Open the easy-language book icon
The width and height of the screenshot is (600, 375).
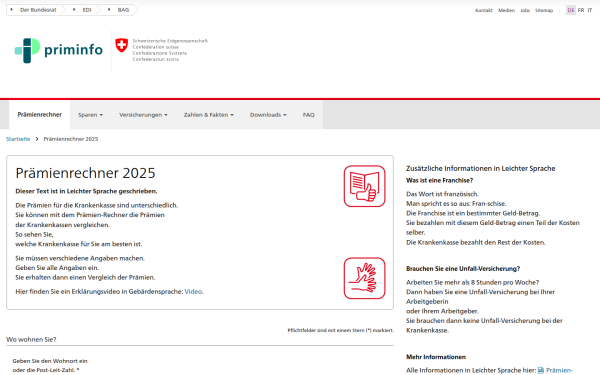[364, 186]
